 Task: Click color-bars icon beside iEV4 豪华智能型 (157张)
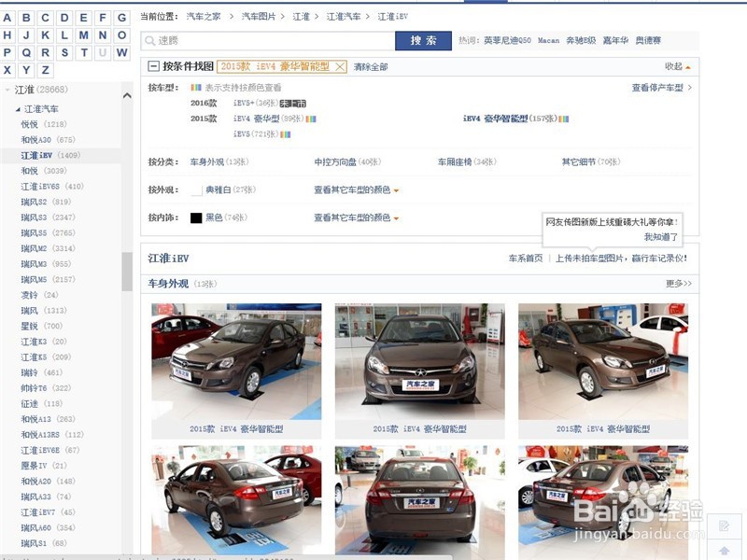[x=564, y=119]
